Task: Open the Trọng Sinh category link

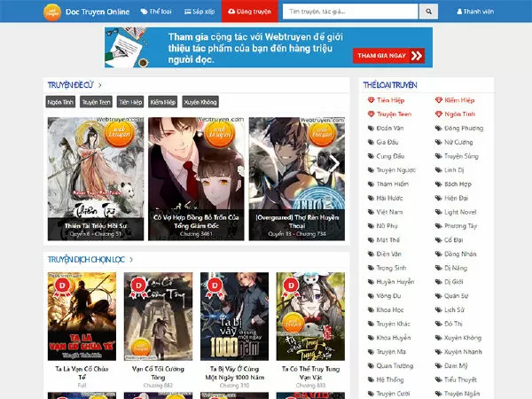Action: pyautogui.click(x=391, y=268)
